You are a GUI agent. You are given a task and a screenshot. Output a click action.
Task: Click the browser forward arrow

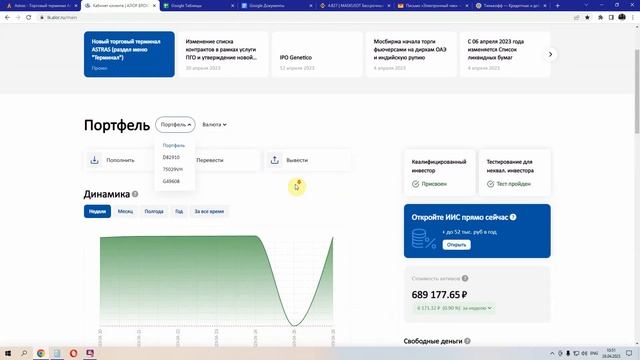pyautogui.click(x=18, y=18)
